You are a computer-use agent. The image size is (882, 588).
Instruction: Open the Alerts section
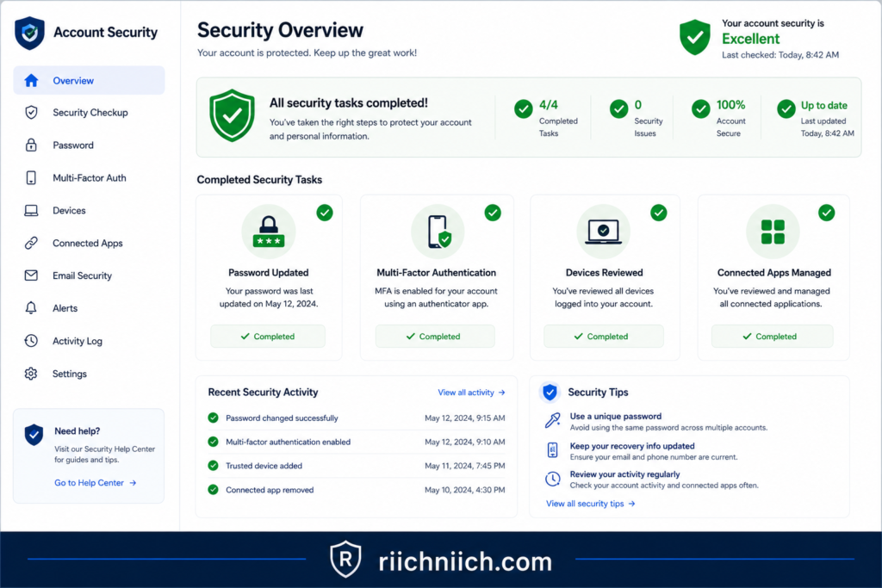click(89, 308)
